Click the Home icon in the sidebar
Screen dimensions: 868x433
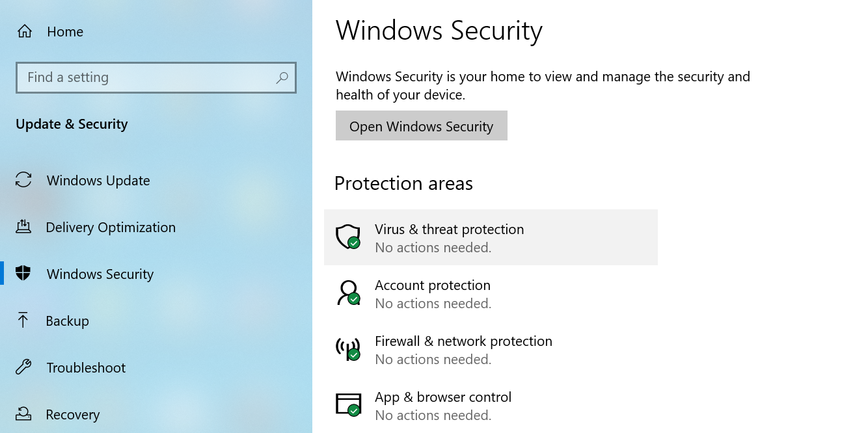tap(23, 31)
